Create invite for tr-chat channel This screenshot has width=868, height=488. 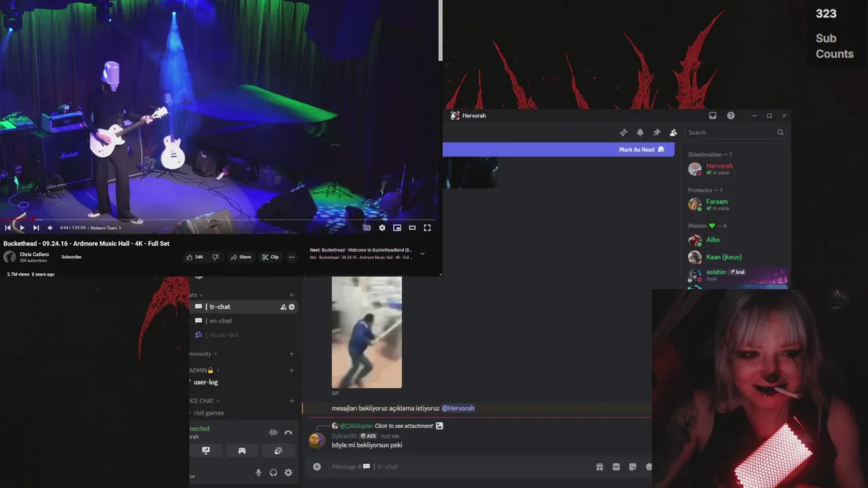(283, 307)
